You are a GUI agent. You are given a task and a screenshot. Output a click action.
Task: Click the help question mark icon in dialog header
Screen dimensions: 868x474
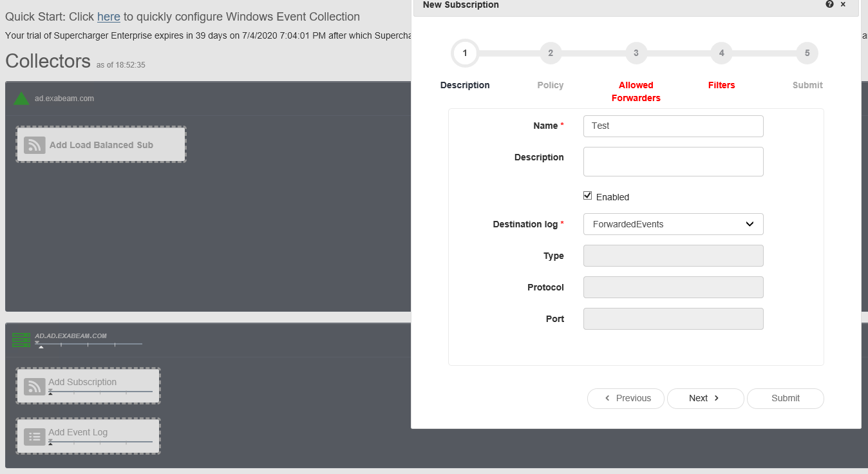tap(829, 5)
